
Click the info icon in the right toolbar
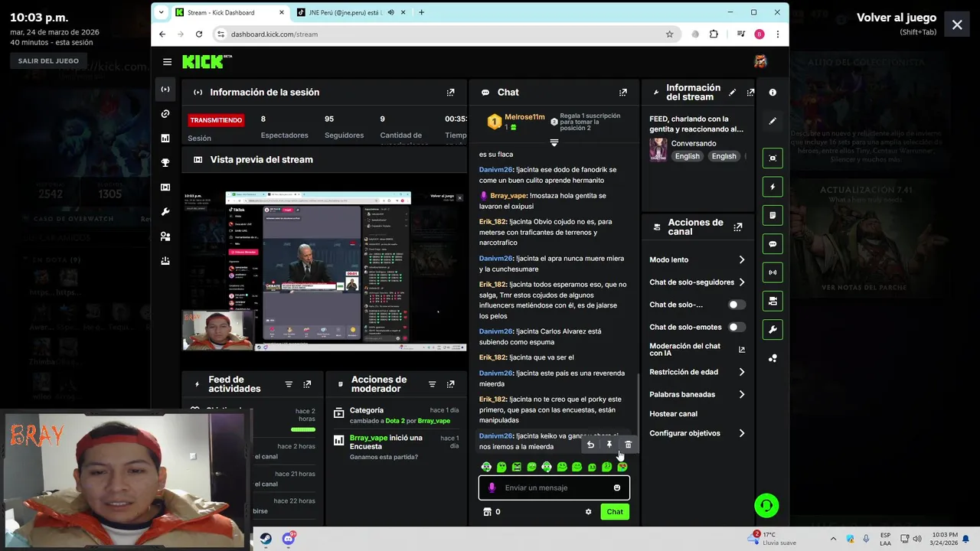click(x=773, y=93)
